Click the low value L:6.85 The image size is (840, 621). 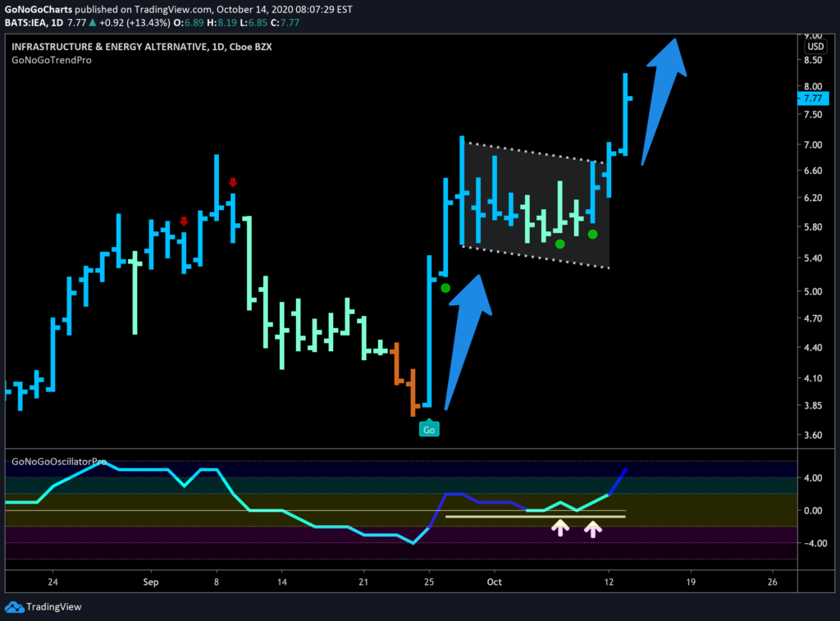point(253,23)
